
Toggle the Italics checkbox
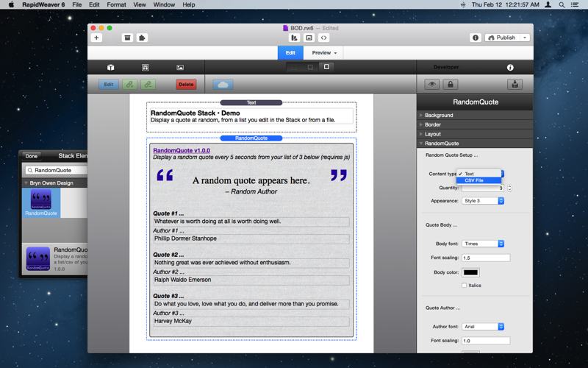coord(465,286)
